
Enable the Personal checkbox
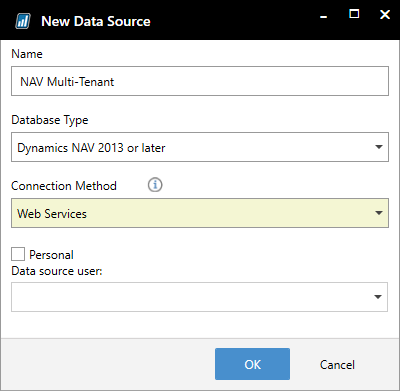pos(18,254)
